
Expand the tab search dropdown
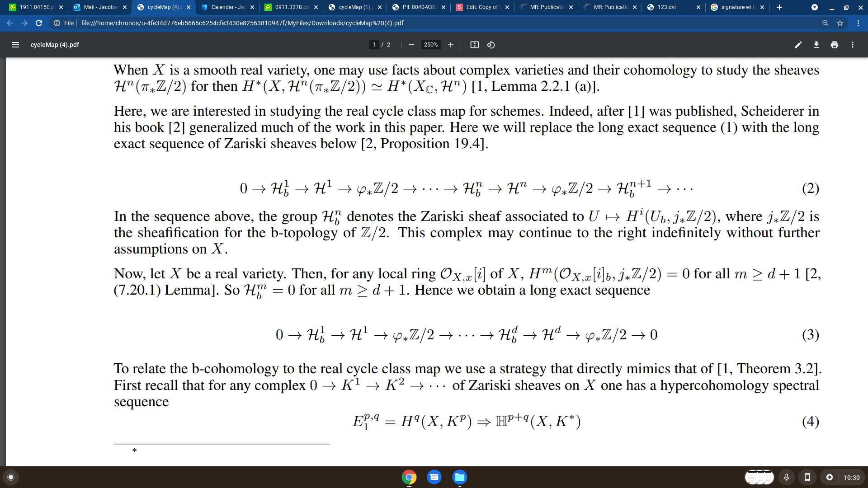click(x=814, y=7)
